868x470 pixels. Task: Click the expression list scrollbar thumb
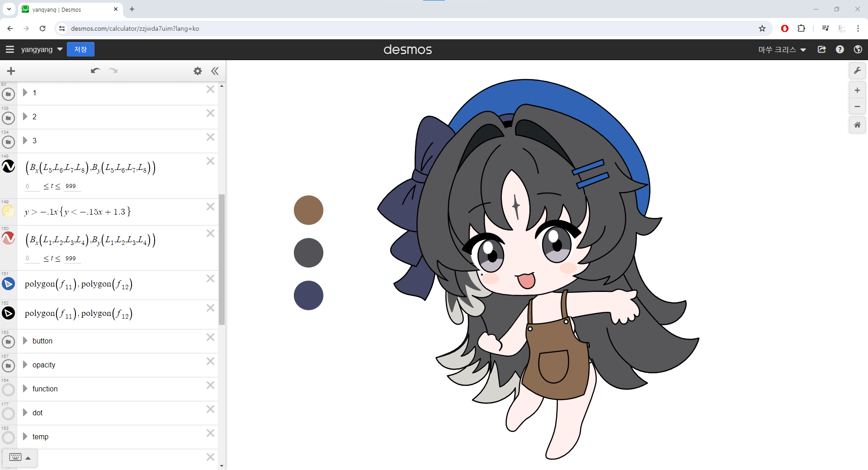222,260
